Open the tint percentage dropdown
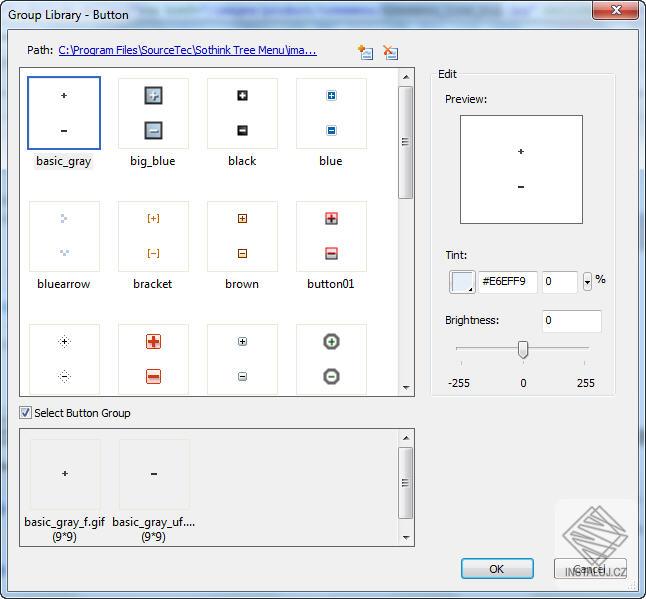The image size is (646, 599). (x=587, y=282)
